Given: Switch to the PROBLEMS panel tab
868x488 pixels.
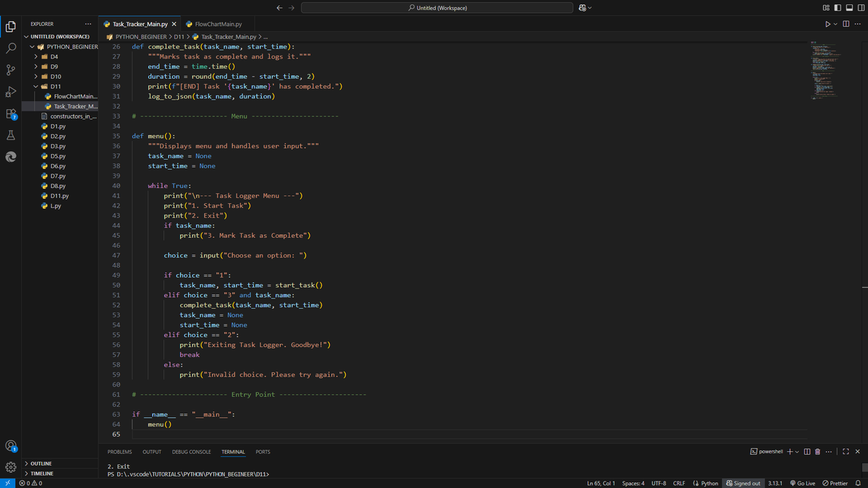Looking at the screenshot, I should 119,452.
